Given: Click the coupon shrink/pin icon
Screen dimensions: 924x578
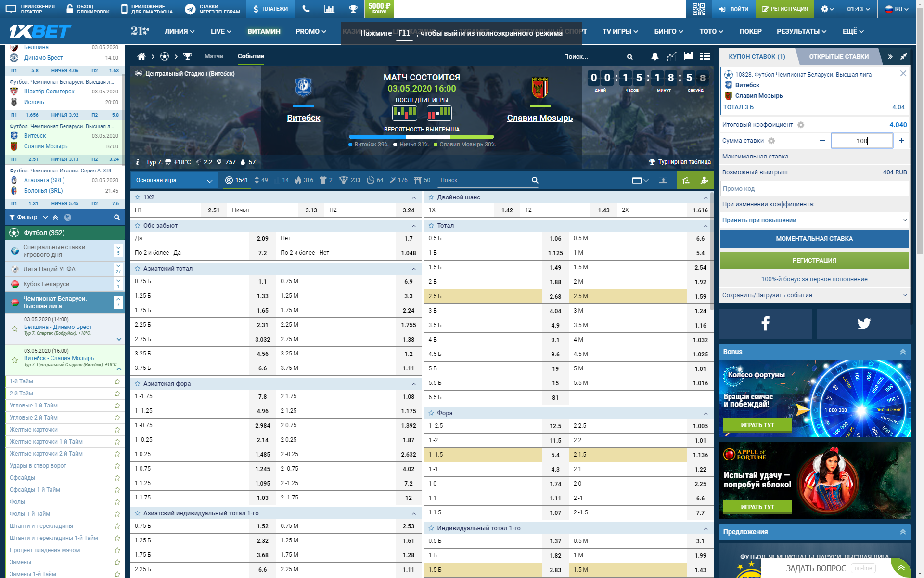Looking at the screenshot, I should point(903,56).
